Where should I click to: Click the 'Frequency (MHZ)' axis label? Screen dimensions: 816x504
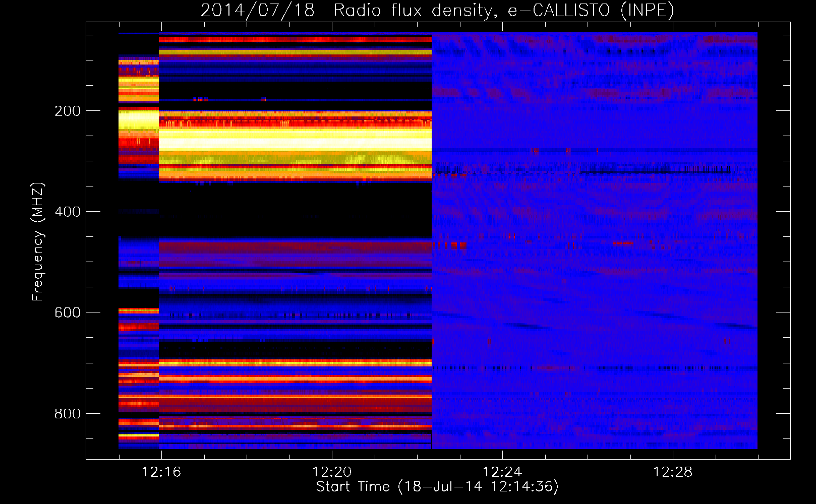point(38,242)
